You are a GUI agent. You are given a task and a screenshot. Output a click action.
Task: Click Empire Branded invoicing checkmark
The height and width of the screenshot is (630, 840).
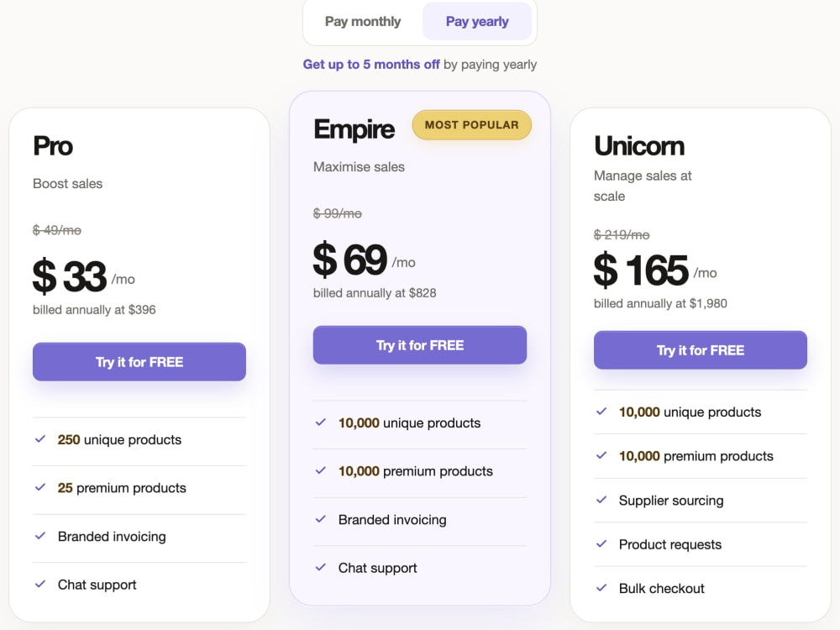pos(321,518)
